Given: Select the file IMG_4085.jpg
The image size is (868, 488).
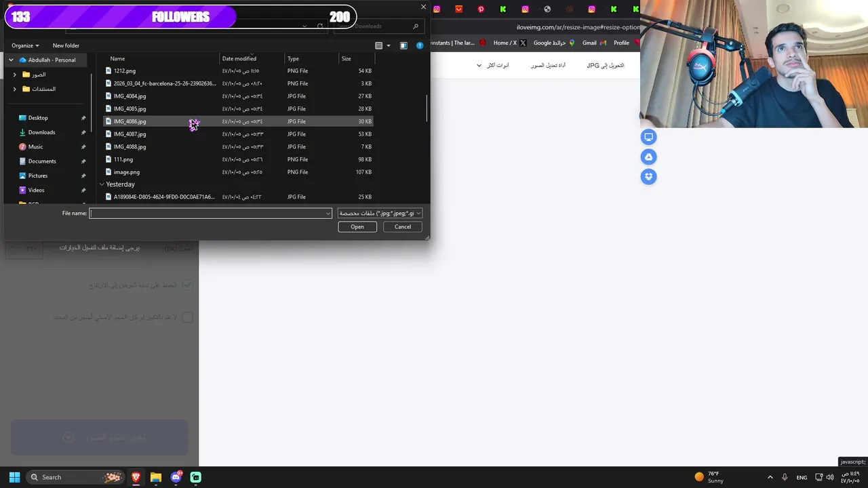Looking at the screenshot, I should coord(237,108).
